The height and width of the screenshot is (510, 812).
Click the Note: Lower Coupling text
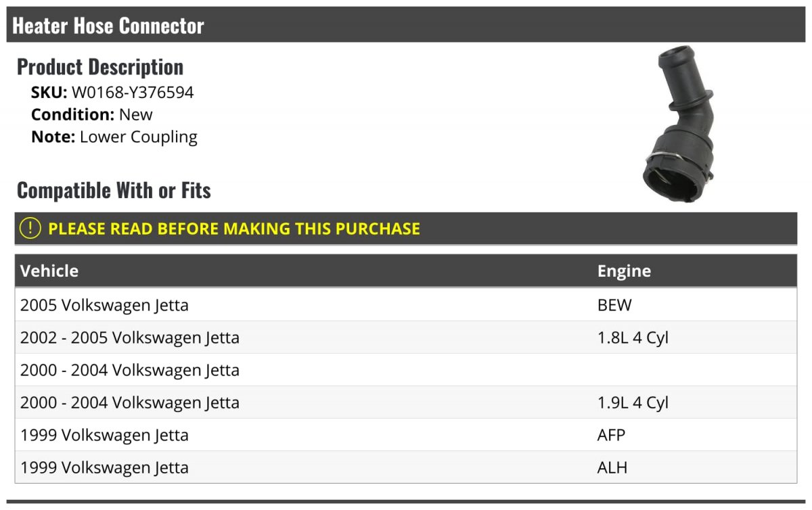click(114, 137)
